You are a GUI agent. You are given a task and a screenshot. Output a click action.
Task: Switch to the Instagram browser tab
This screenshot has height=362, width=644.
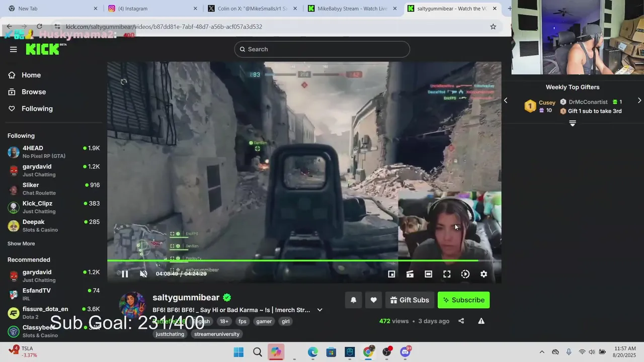(153, 9)
